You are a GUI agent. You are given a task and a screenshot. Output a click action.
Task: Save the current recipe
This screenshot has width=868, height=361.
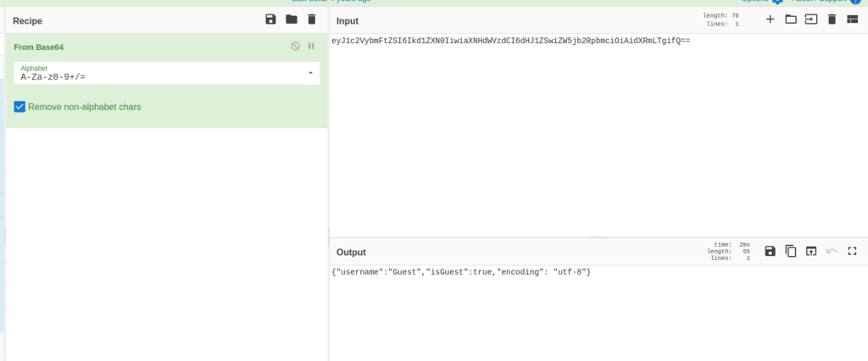tap(270, 19)
